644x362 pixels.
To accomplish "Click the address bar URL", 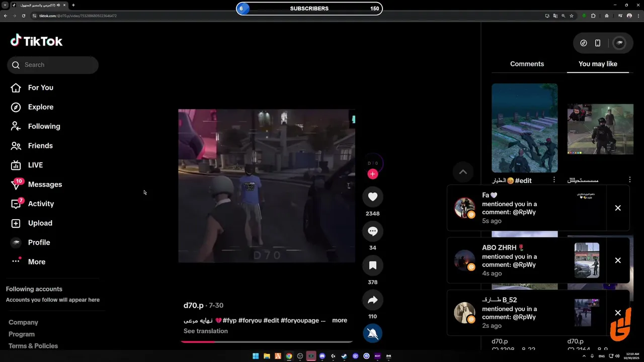I will click(x=78, y=16).
